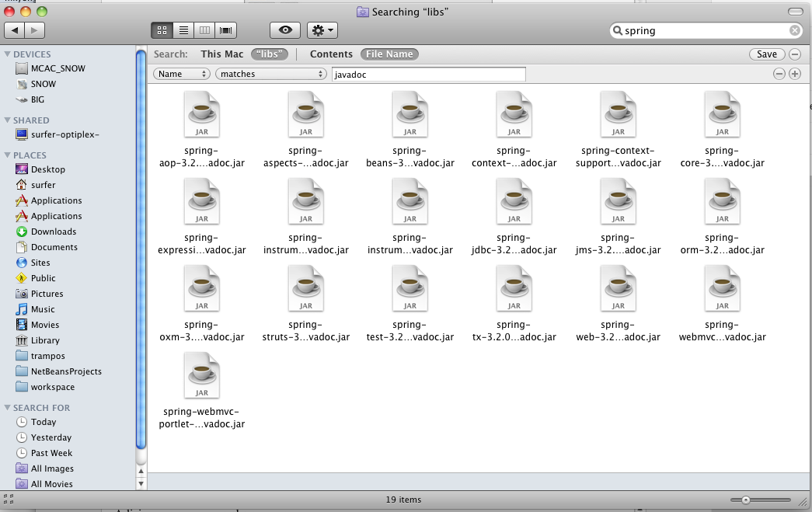Switch to icon view

pyautogui.click(x=162, y=30)
